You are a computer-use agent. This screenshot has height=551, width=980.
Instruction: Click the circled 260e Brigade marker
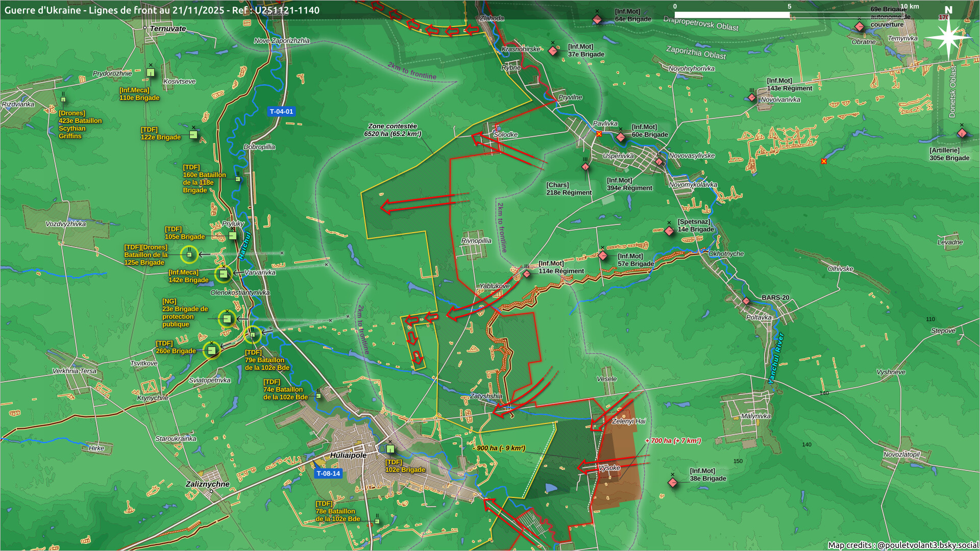pos(211,350)
